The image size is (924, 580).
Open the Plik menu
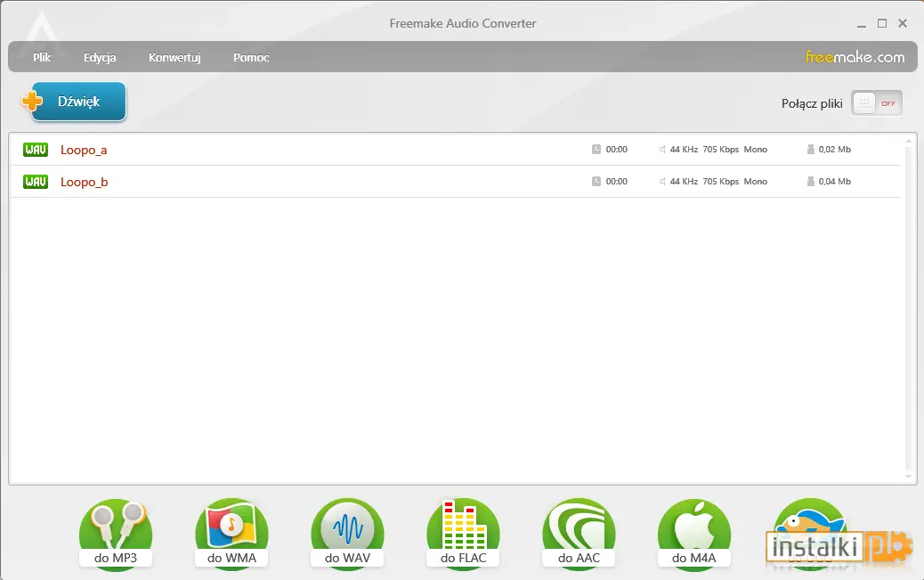click(42, 57)
